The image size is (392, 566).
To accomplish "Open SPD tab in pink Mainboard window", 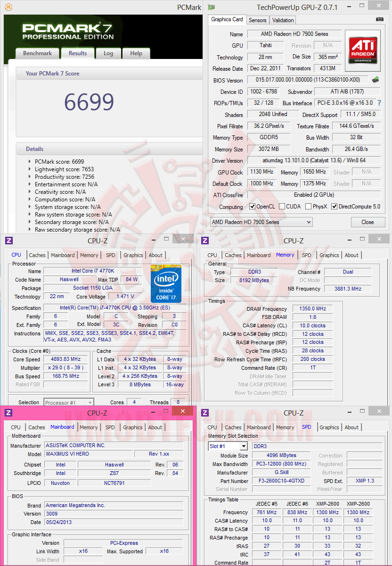I will tap(110, 427).
